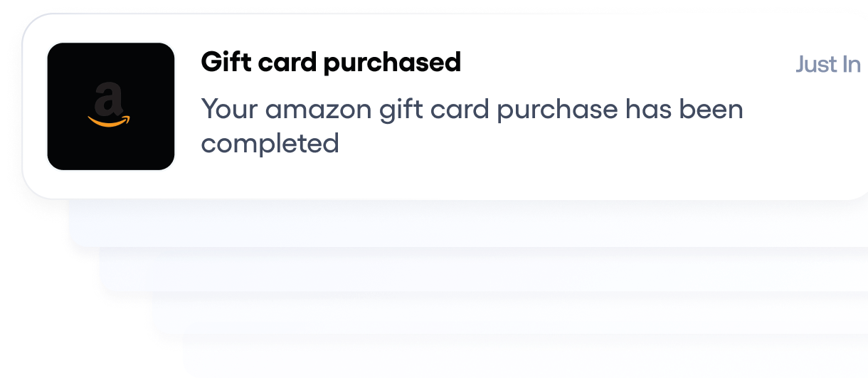
Task: Reveal the fourth stacked notification card
Action: tap(509, 313)
